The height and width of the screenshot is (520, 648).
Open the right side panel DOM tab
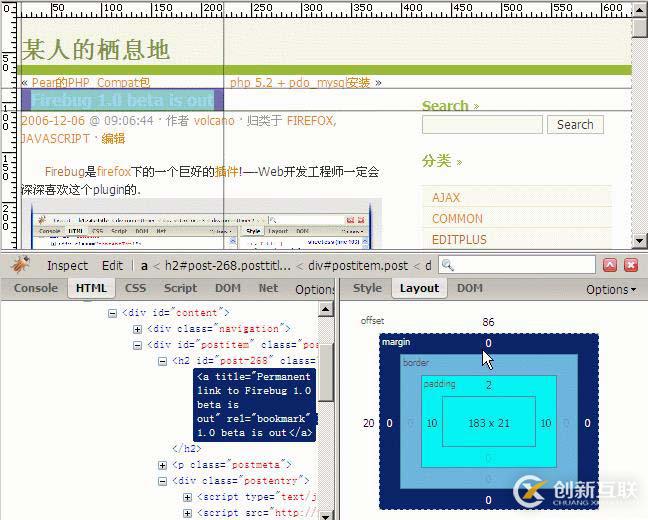[470, 288]
